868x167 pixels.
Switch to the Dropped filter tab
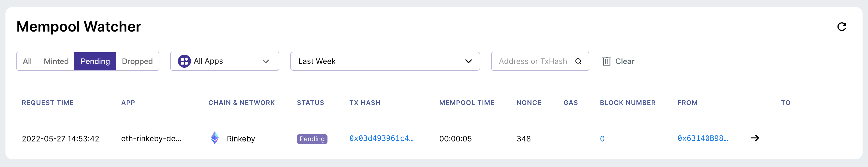coord(137,61)
